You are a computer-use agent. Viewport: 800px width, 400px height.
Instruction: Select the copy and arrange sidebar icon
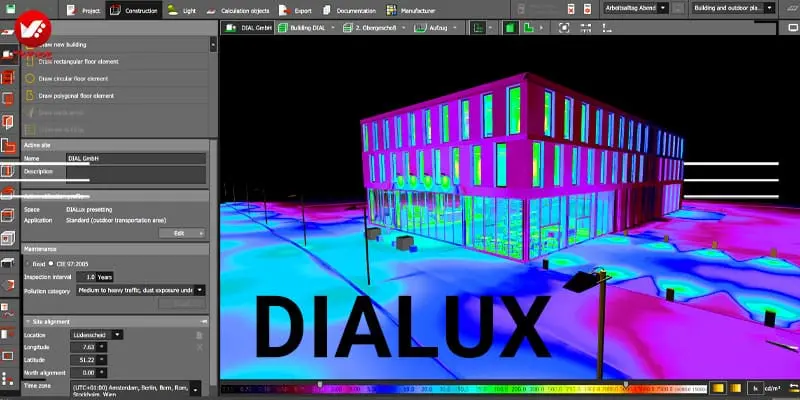pyautogui.click(x=8, y=379)
